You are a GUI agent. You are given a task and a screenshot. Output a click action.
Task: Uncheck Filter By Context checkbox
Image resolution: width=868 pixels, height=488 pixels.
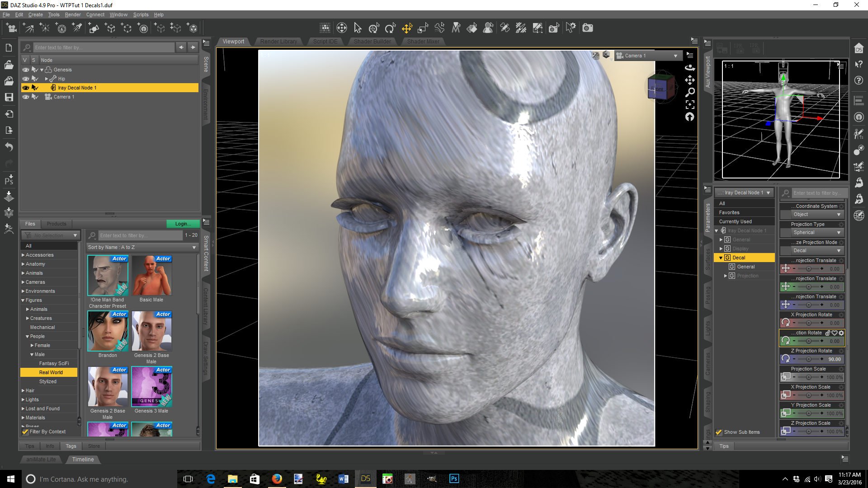coord(25,432)
